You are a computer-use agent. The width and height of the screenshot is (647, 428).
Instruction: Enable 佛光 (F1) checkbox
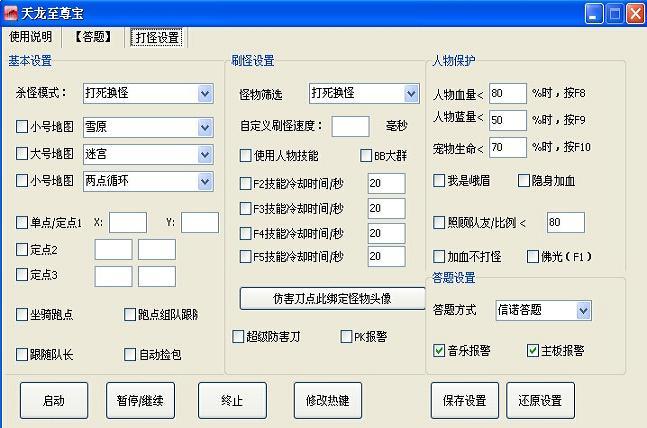coord(533,257)
